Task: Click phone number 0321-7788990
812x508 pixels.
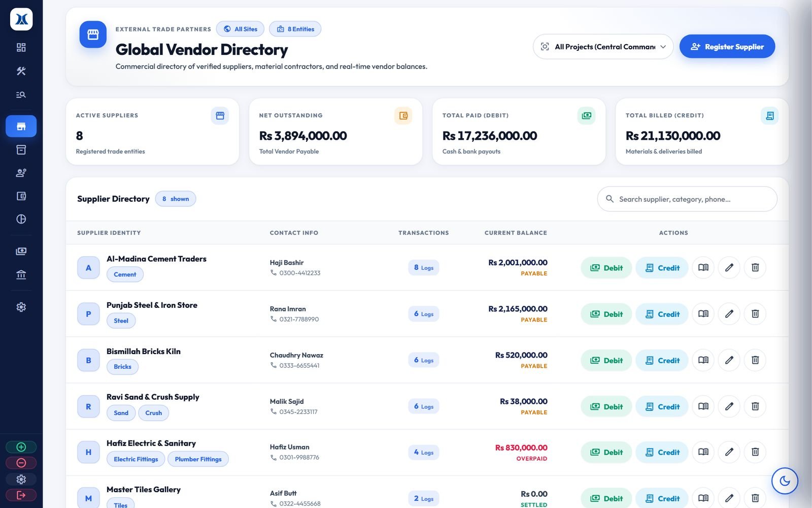Action: [299, 319]
